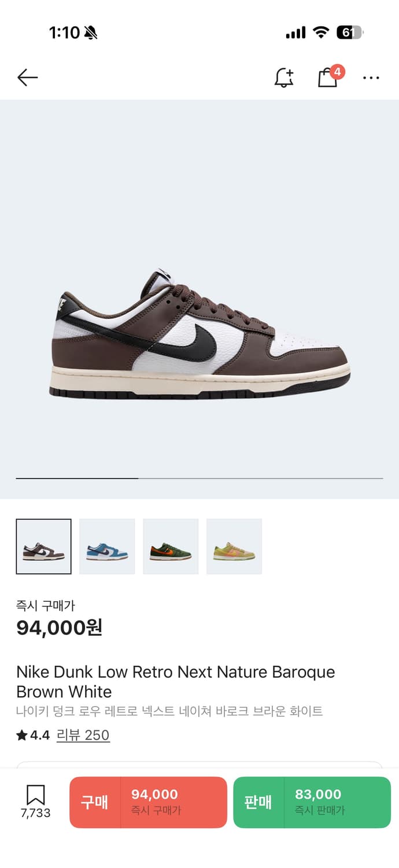Open the three-dot more options menu
Image resolution: width=399 pixels, height=868 pixels.
click(371, 78)
